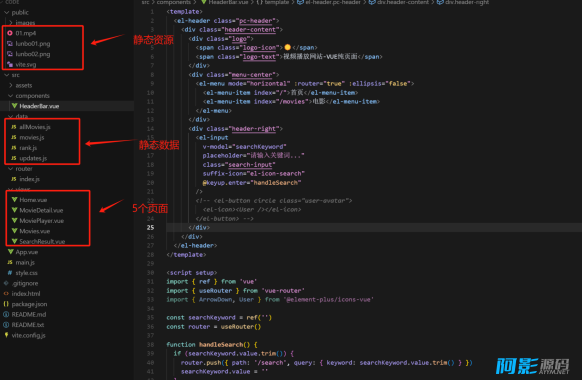
Task: Open movies.js data file
Action: (x=32, y=137)
